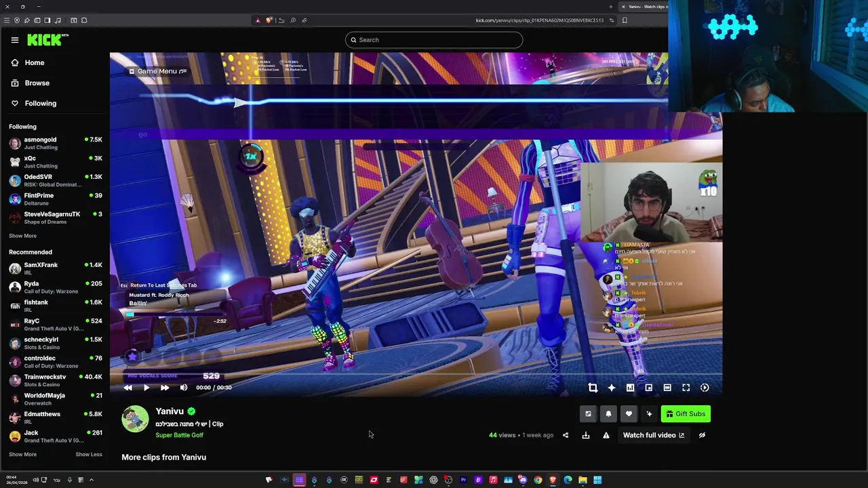The height and width of the screenshot is (488, 868).
Task: Open Super Battle Golf category link
Action: [179, 435]
